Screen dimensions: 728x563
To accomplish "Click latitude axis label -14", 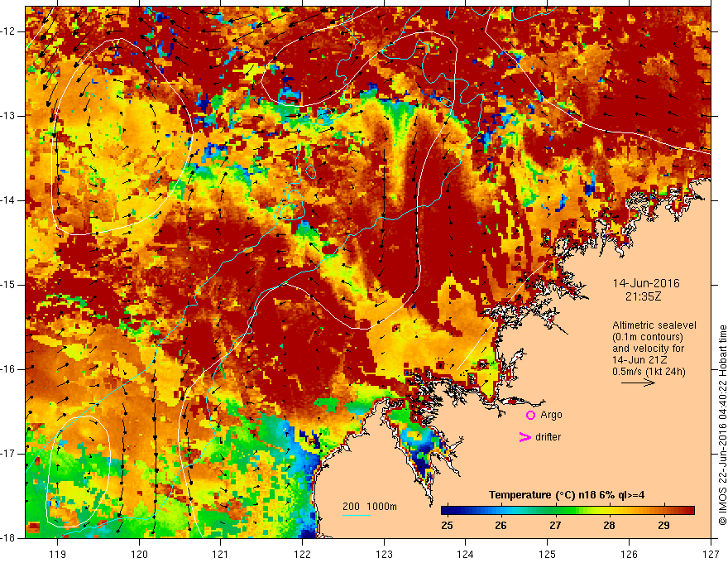I will tap(8, 200).
